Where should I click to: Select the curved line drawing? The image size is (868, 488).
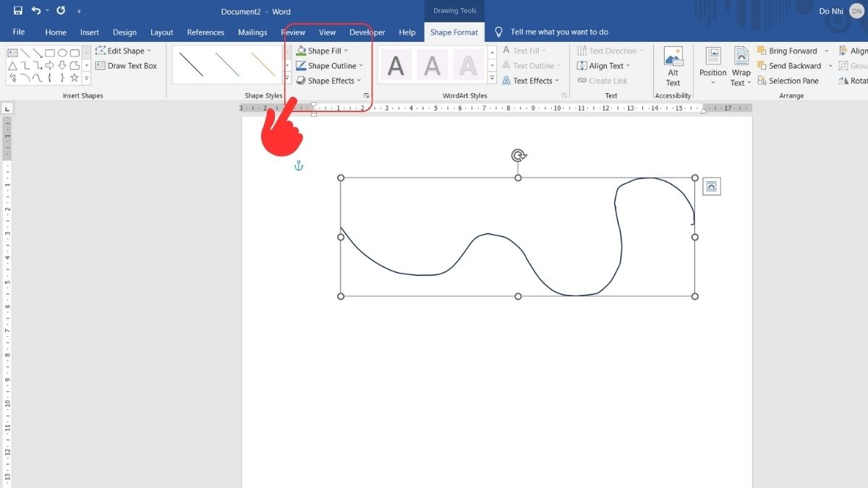518,237
